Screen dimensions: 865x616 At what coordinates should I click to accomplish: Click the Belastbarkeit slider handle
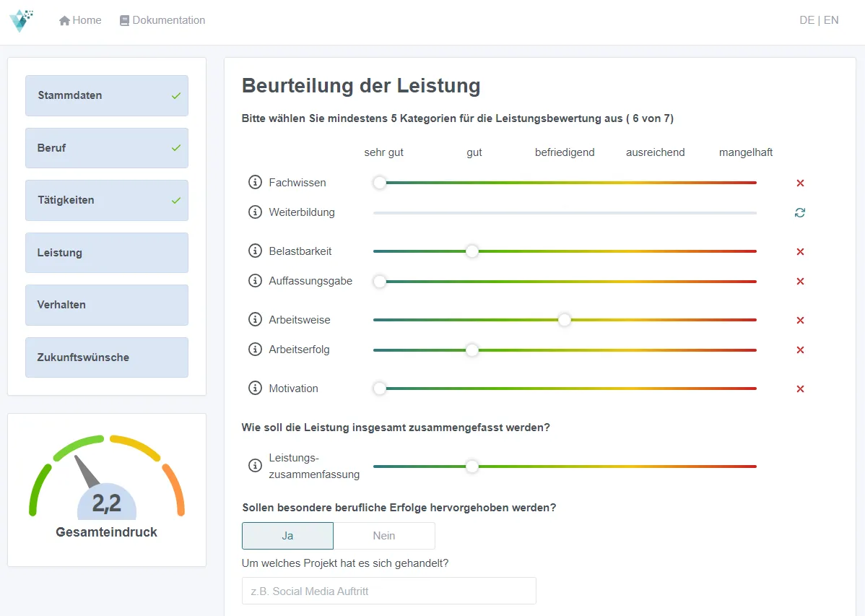[x=471, y=251]
